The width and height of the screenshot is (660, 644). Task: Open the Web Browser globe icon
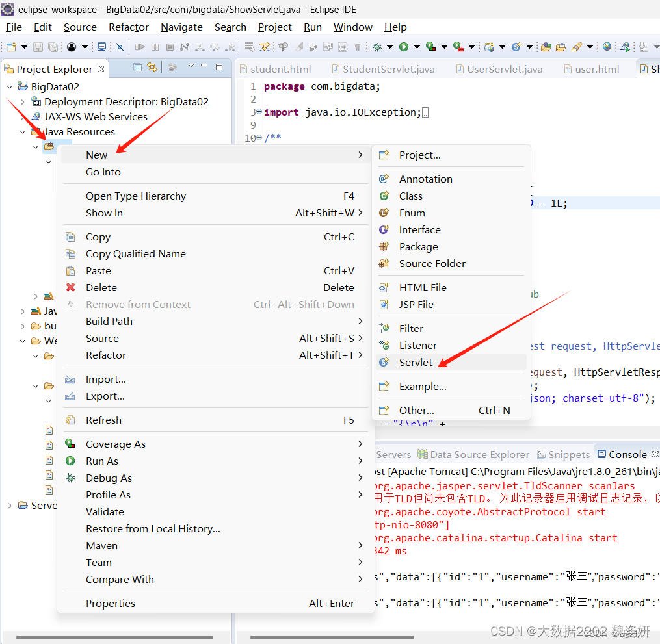pyautogui.click(x=606, y=47)
